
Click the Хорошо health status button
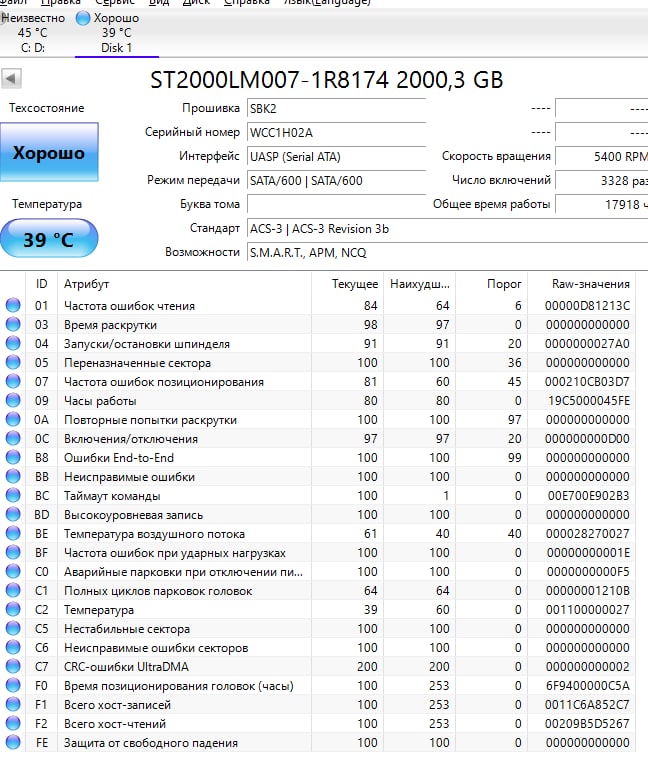[49, 152]
